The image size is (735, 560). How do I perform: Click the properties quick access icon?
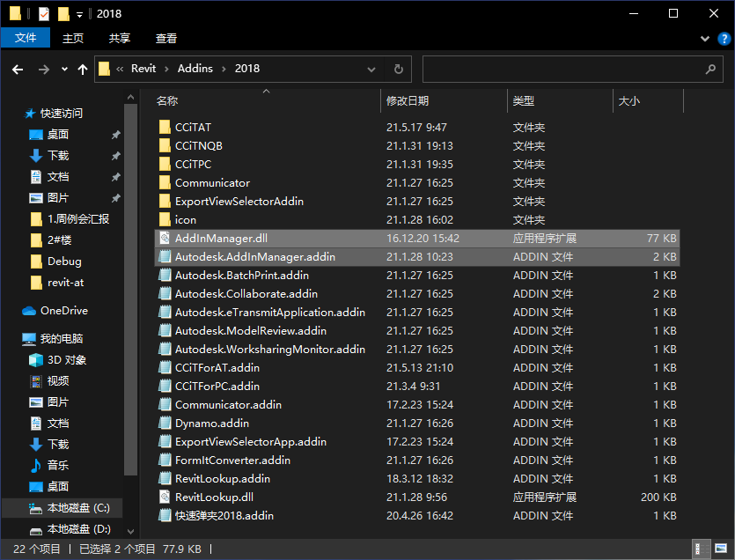(44, 14)
